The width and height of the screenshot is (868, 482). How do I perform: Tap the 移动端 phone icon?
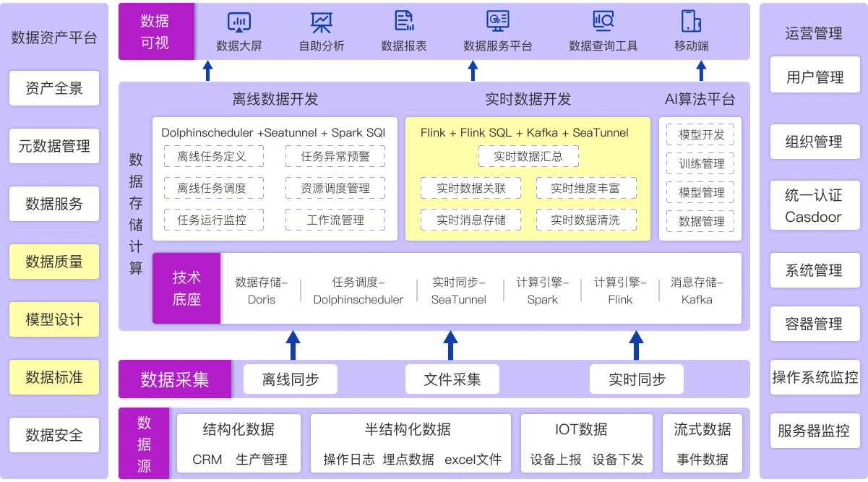[691, 21]
